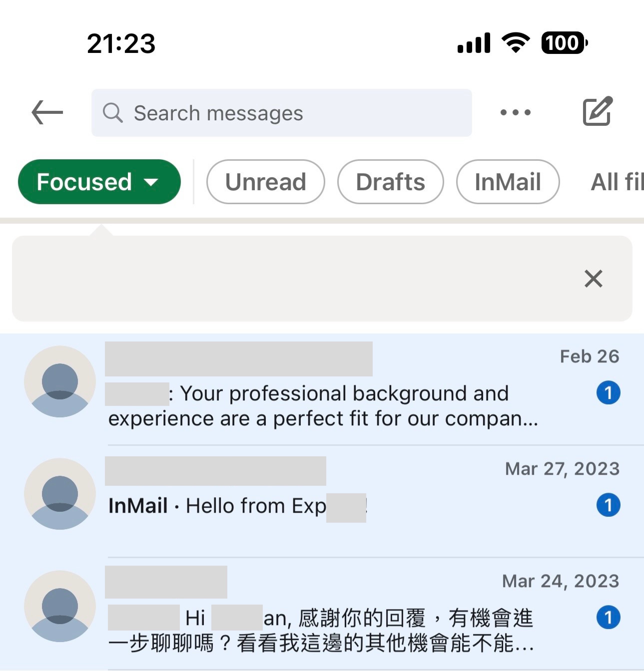Toggle the Drafts filter chip
The height and width of the screenshot is (671, 644).
pos(390,181)
